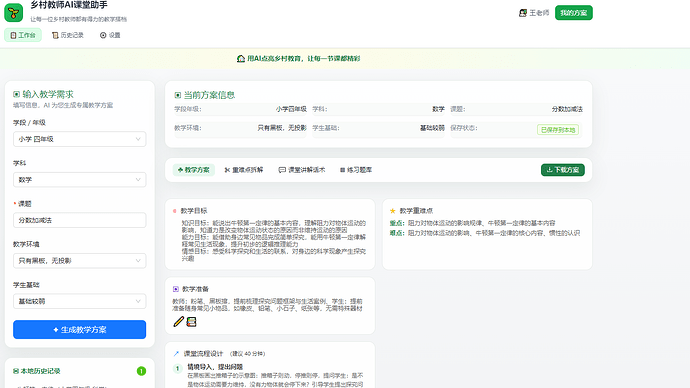Image resolution: width=690 pixels, height=388 pixels.
Task: Click the 课题 input field
Action: click(x=80, y=220)
